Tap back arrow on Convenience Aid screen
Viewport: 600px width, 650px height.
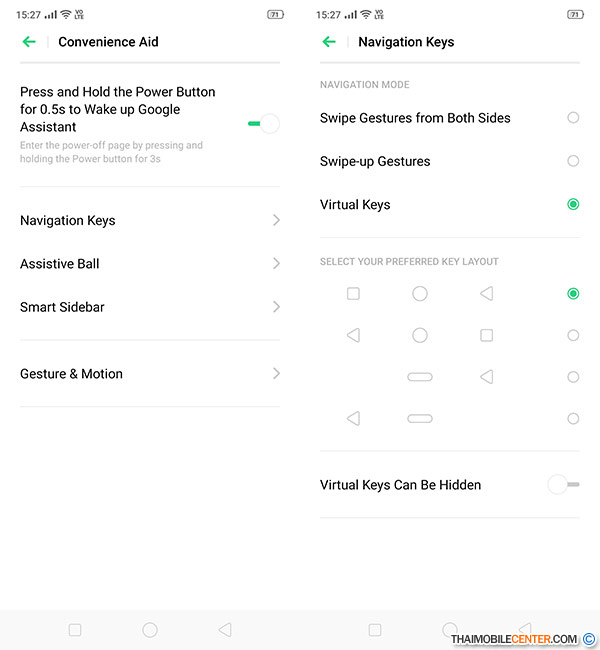[29, 42]
